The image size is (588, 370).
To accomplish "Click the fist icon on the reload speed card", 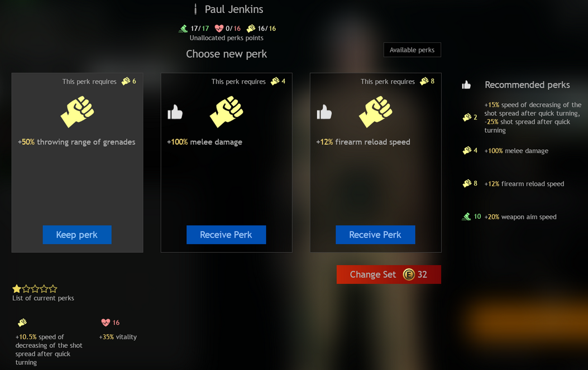I will coord(376,112).
